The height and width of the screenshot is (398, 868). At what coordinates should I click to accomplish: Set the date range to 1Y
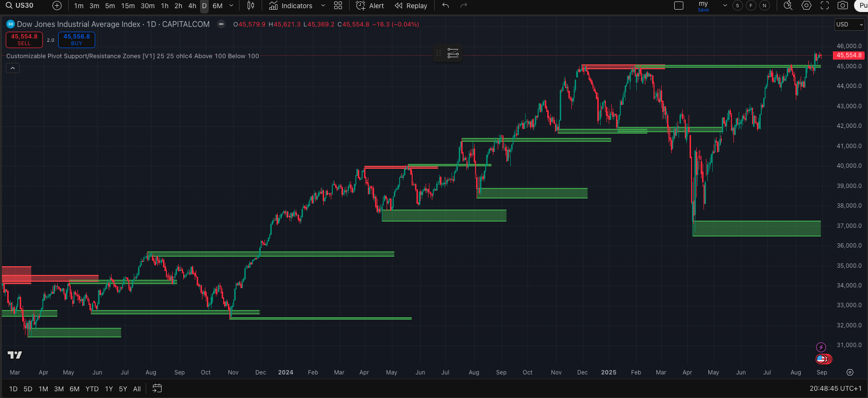(x=109, y=389)
